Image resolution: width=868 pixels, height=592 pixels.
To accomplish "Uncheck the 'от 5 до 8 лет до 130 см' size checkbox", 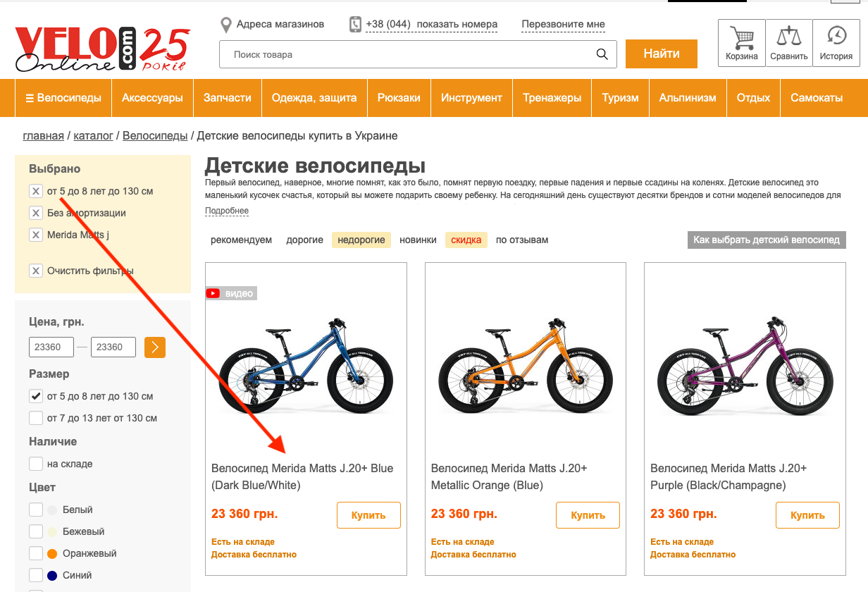I will (x=36, y=396).
